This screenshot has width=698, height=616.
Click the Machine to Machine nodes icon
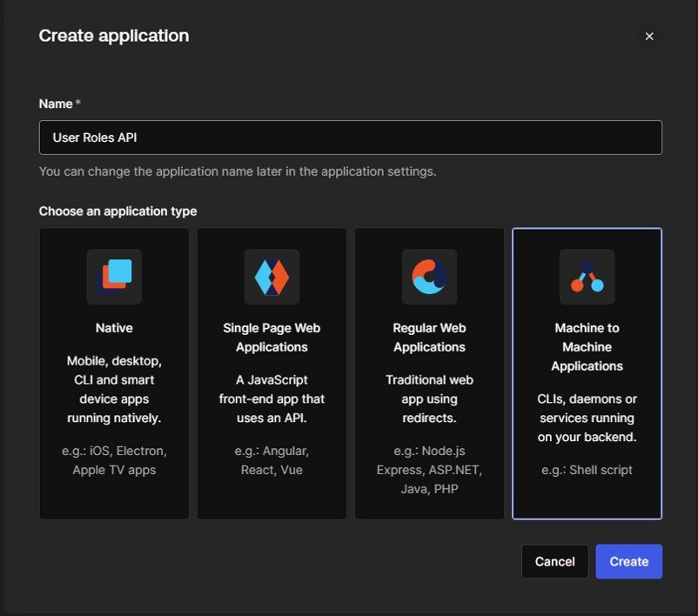587,277
